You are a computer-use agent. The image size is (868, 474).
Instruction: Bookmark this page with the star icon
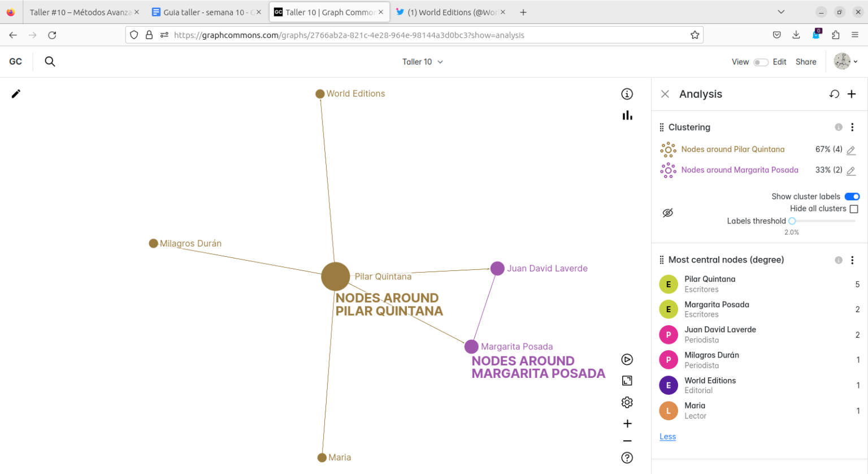click(x=695, y=35)
